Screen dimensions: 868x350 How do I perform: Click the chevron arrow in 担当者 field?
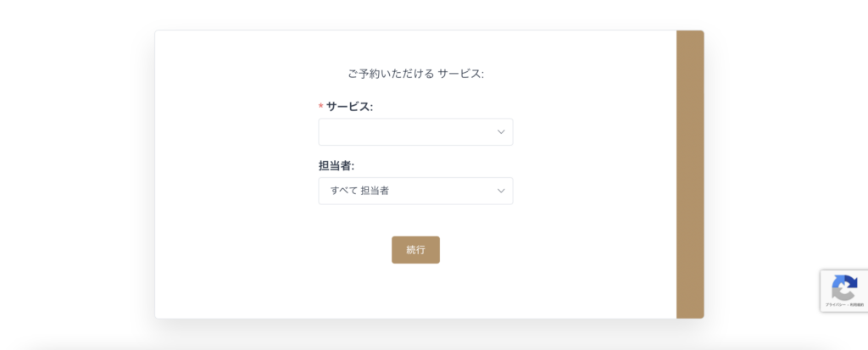pos(501,191)
